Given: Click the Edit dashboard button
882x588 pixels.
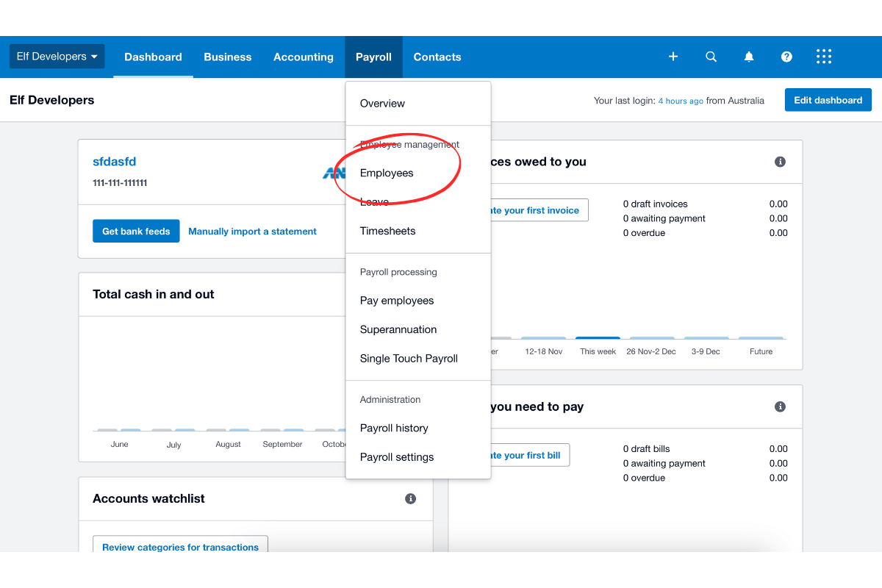Looking at the screenshot, I should pyautogui.click(x=828, y=99).
